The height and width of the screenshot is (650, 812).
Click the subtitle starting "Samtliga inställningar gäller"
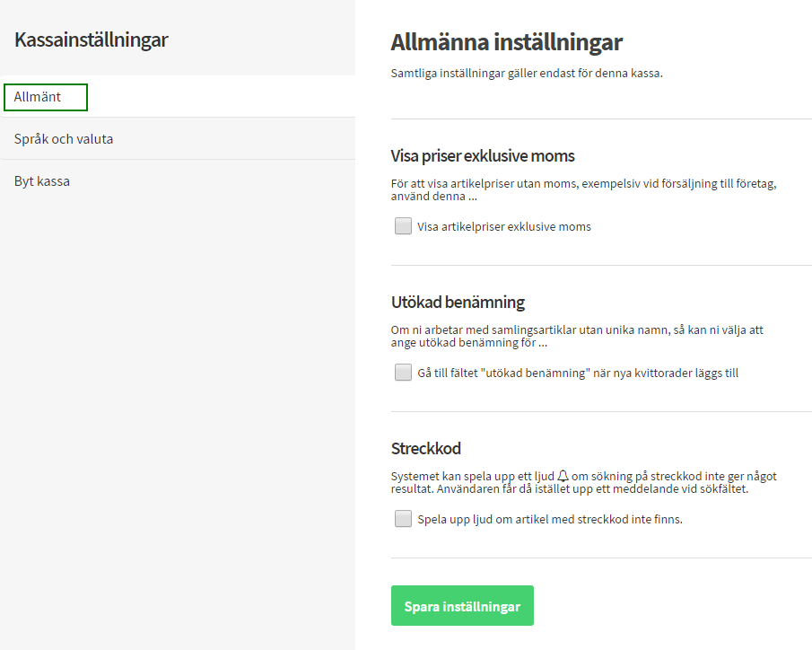(x=527, y=74)
